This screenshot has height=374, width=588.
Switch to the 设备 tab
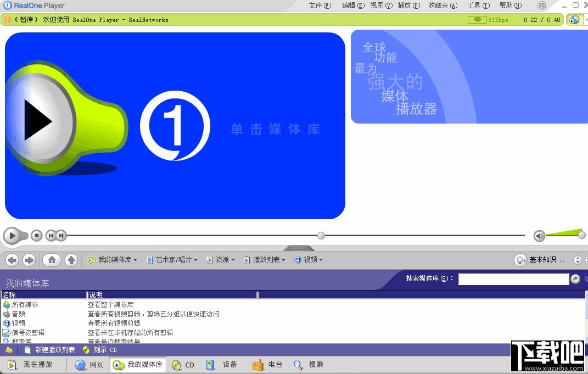pyautogui.click(x=221, y=365)
